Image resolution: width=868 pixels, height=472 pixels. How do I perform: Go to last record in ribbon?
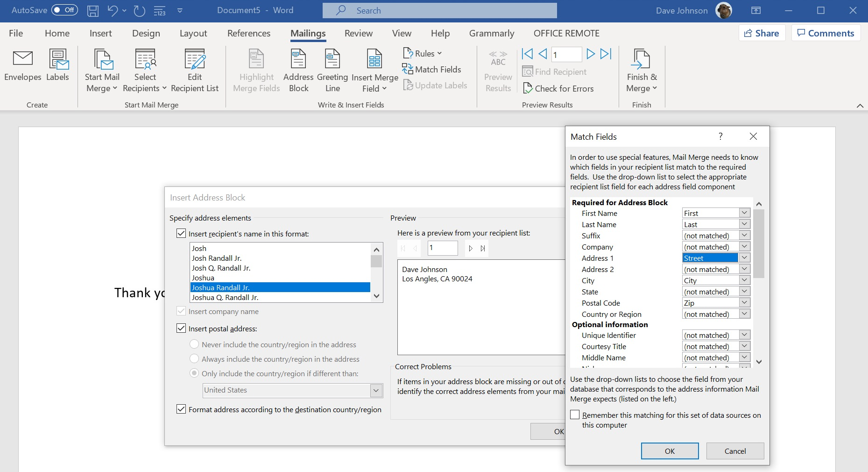point(606,54)
